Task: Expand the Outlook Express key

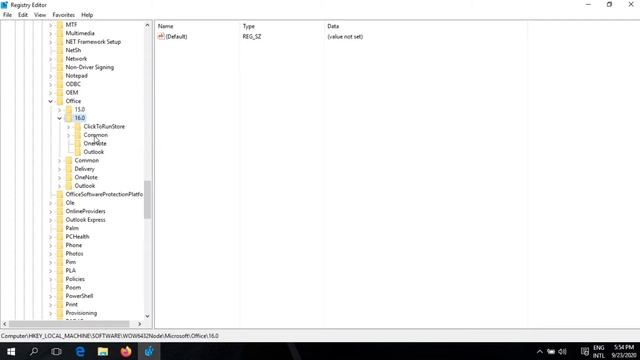Action: click(51, 220)
